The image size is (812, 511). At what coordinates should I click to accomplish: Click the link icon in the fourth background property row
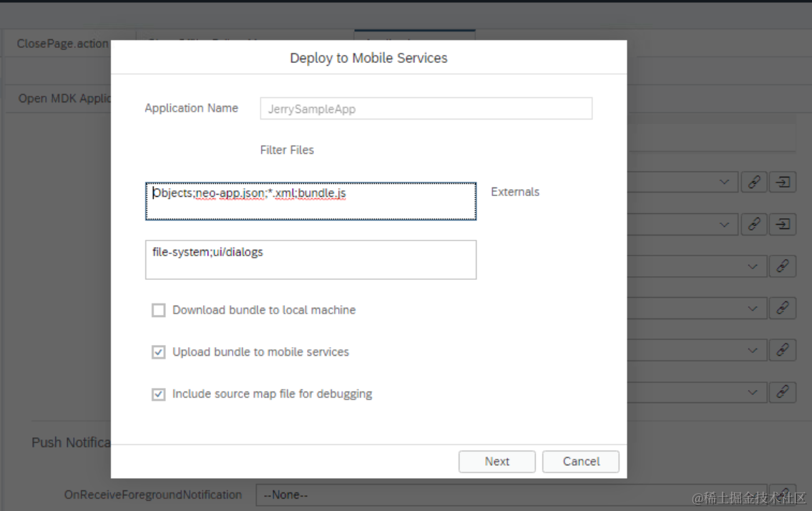tap(783, 308)
